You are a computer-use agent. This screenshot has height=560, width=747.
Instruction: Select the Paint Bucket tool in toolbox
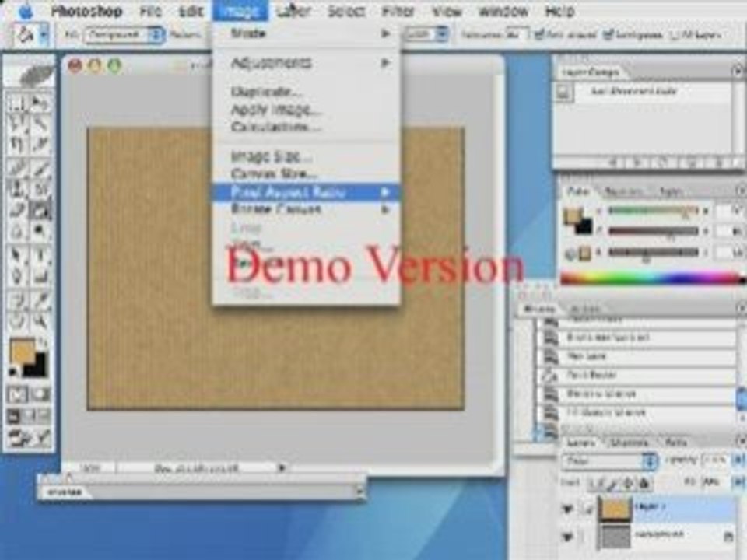tap(41, 209)
